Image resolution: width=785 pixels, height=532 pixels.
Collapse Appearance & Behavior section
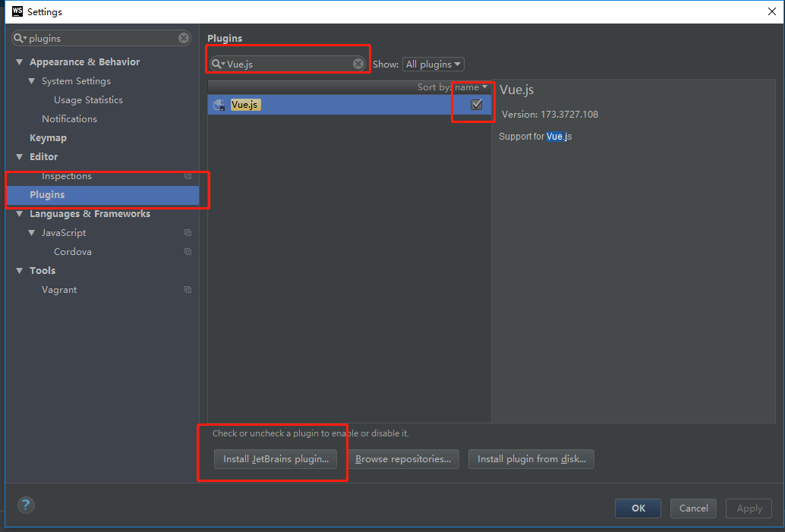tap(20, 62)
